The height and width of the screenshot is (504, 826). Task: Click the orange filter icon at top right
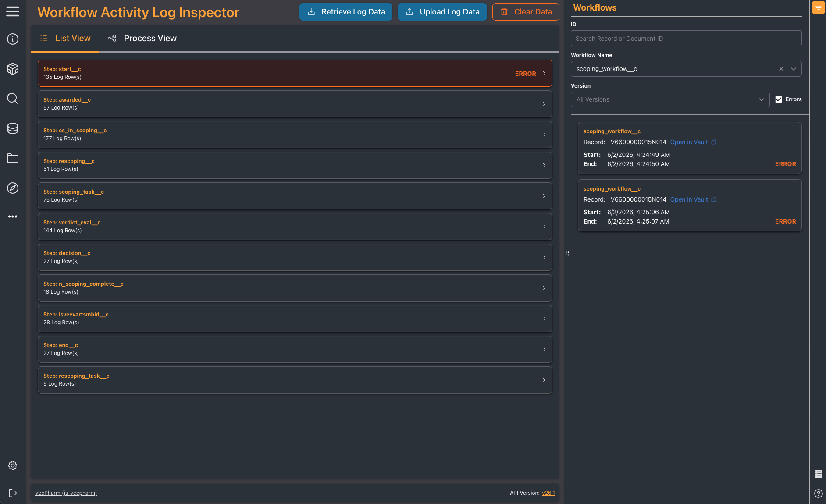(818, 7)
